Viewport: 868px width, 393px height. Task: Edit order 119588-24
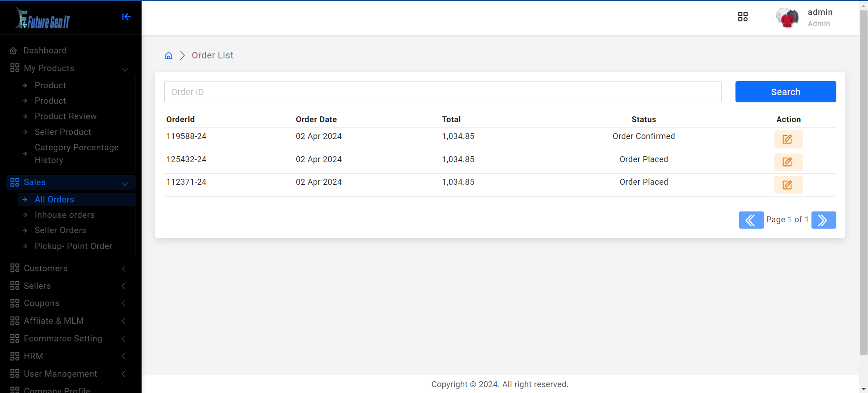788,139
